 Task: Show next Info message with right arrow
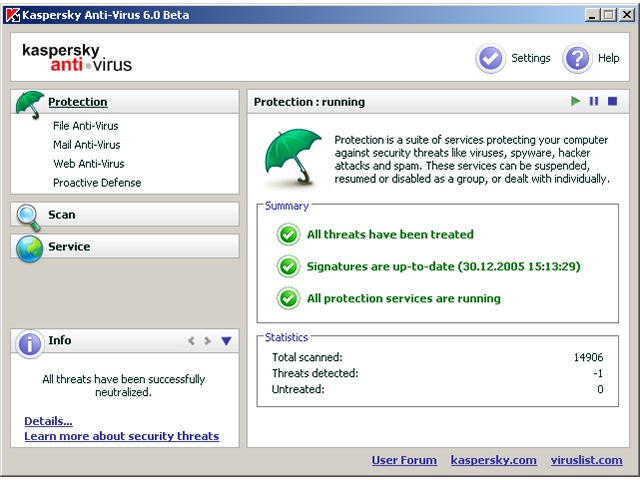pos(207,340)
